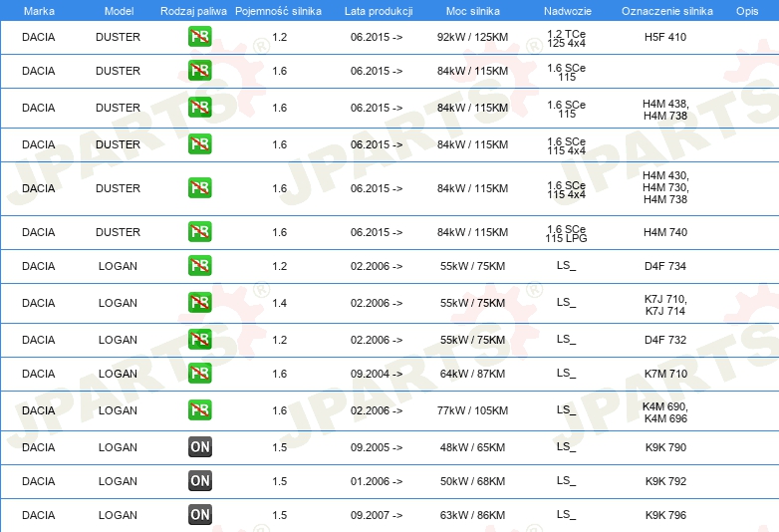
Task: Select power value 48kW / 65KM
Action: click(x=472, y=447)
